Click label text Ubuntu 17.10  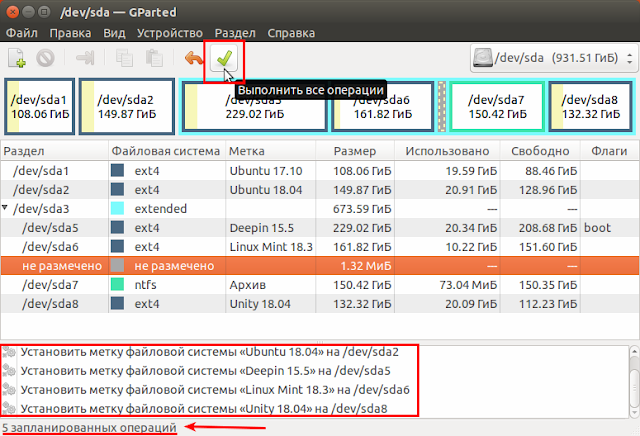coord(266,171)
